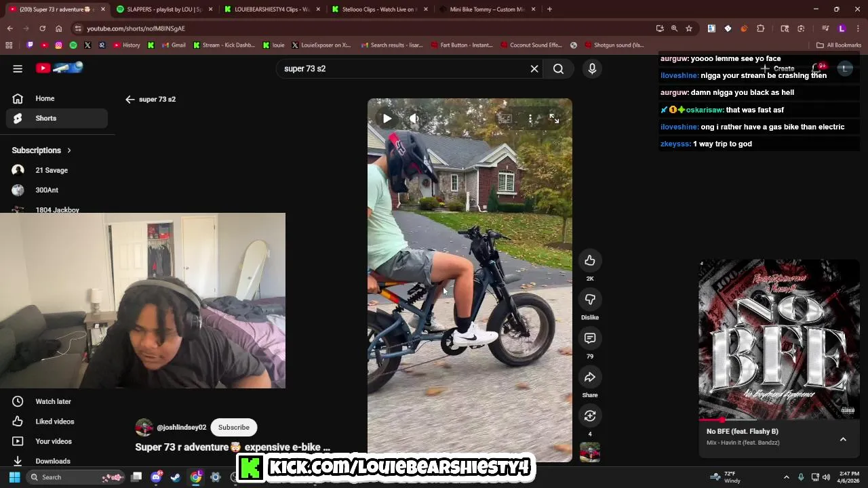This screenshot has height=488, width=868.
Task: Open the YouTube hamburger guide menu
Action: [18, 68]
